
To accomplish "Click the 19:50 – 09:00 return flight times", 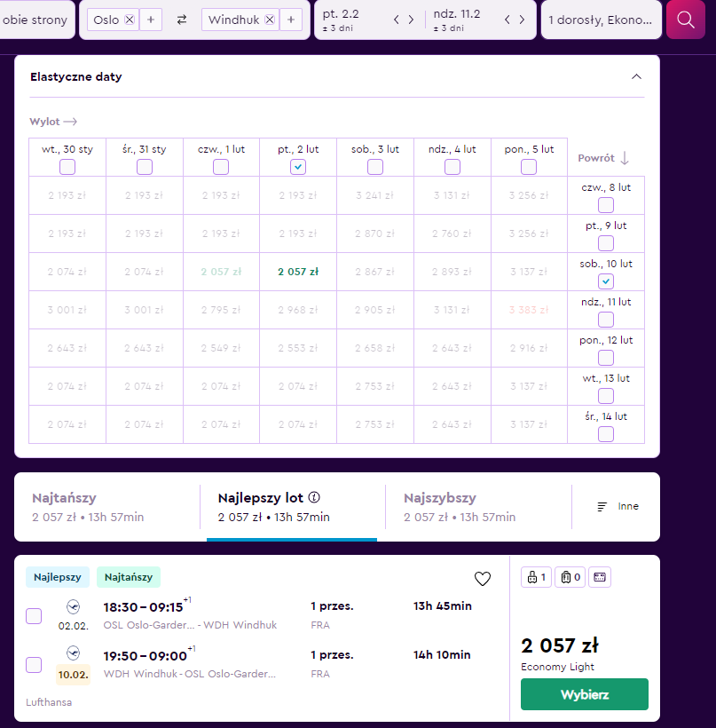I will click(145, 655).
